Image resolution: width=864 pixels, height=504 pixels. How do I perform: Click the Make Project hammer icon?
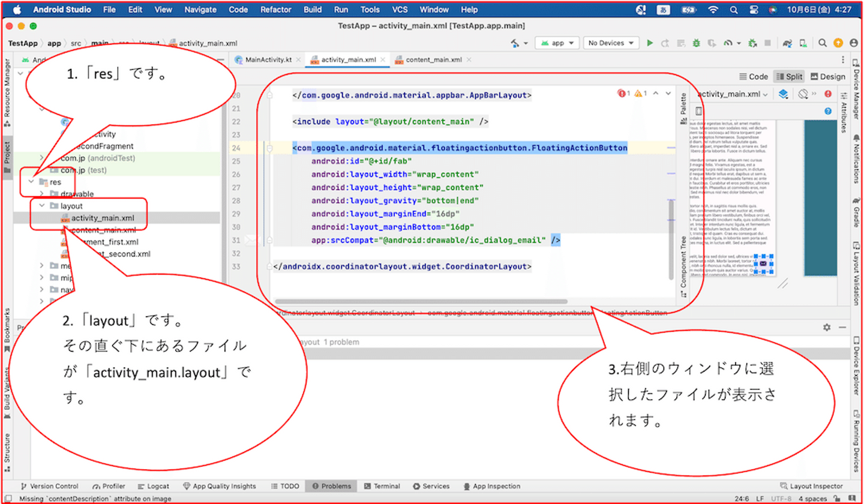516,43
